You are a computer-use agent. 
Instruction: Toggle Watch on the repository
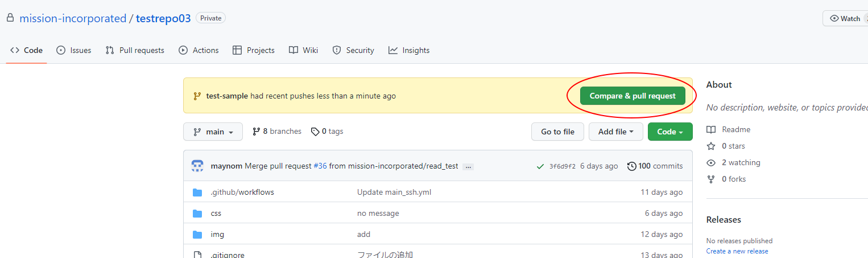tap(845, 18)
